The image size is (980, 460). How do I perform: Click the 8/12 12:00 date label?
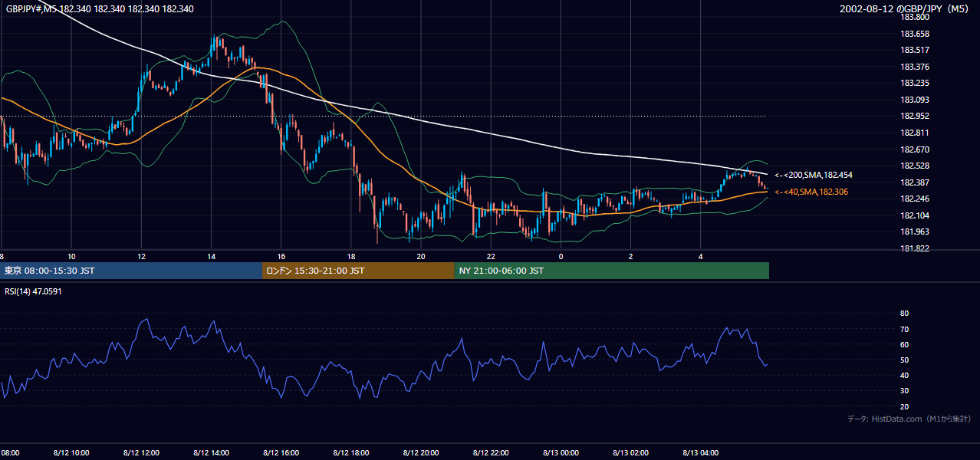coord(141,452)
